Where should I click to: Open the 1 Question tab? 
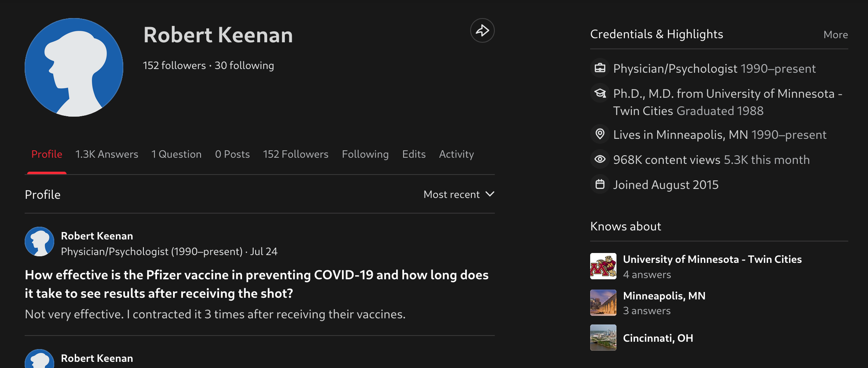(176, 154)
